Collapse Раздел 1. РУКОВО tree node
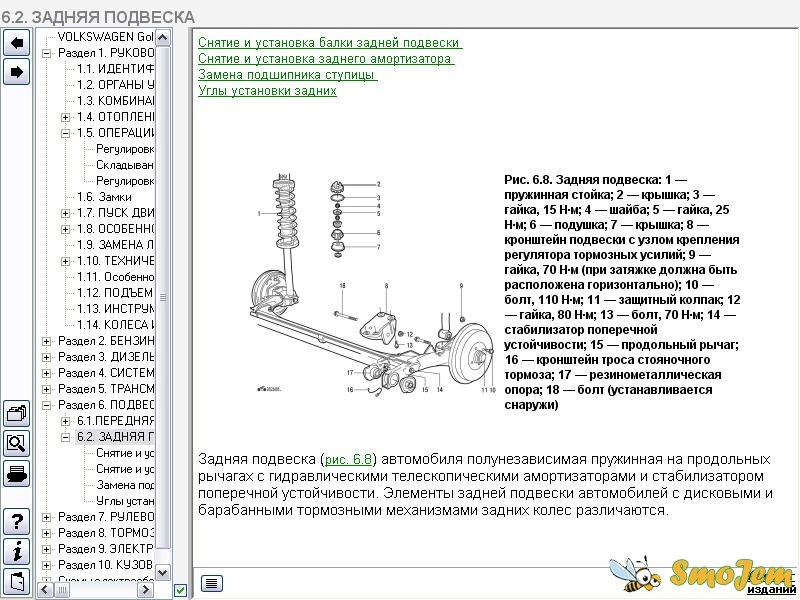 [x=46, y=53]
